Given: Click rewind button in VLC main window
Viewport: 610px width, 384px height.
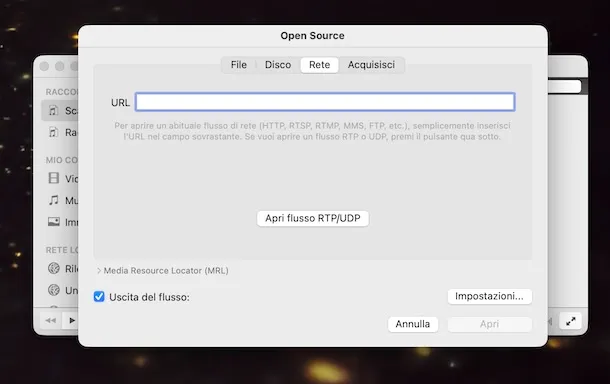Looking at the screenshot, I should pyautogui.click(x=51, y=321).
